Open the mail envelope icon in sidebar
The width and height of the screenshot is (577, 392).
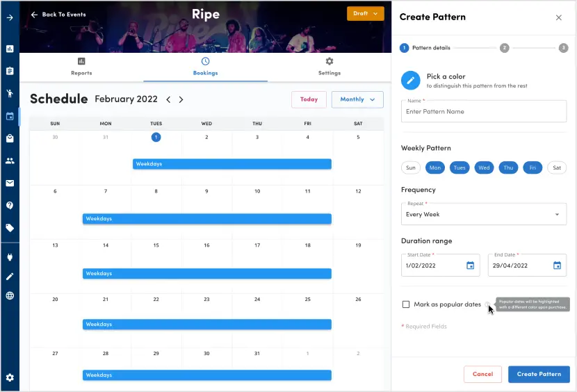coord(10,183)
